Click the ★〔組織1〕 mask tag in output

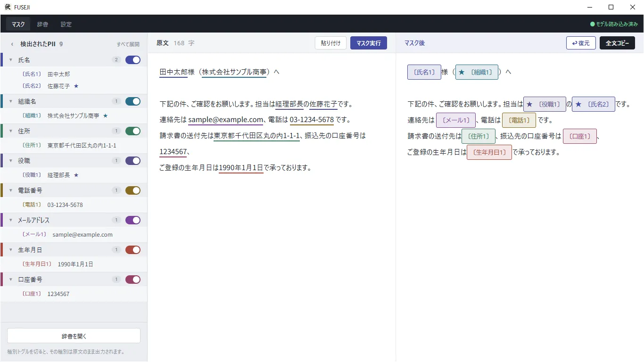click(477, 72)
